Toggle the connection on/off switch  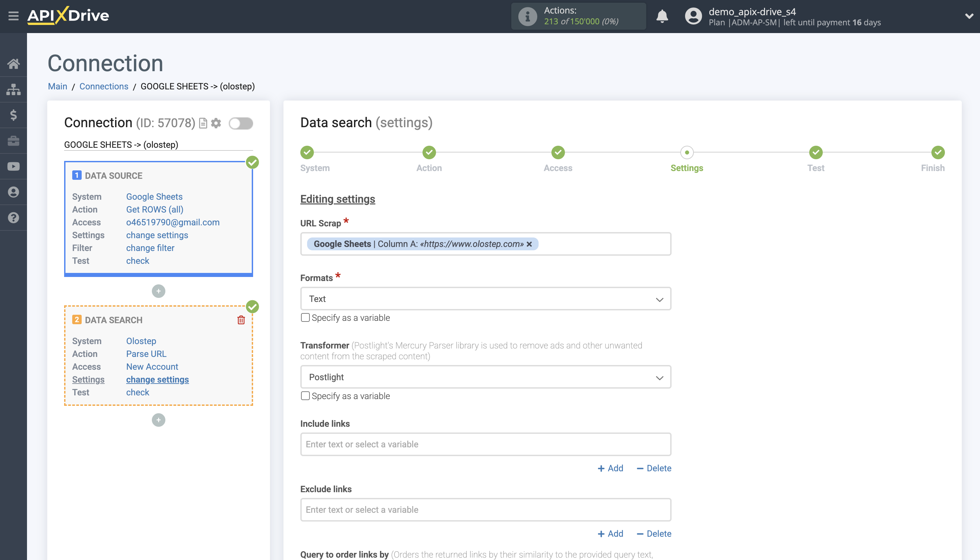coord(241,123)
